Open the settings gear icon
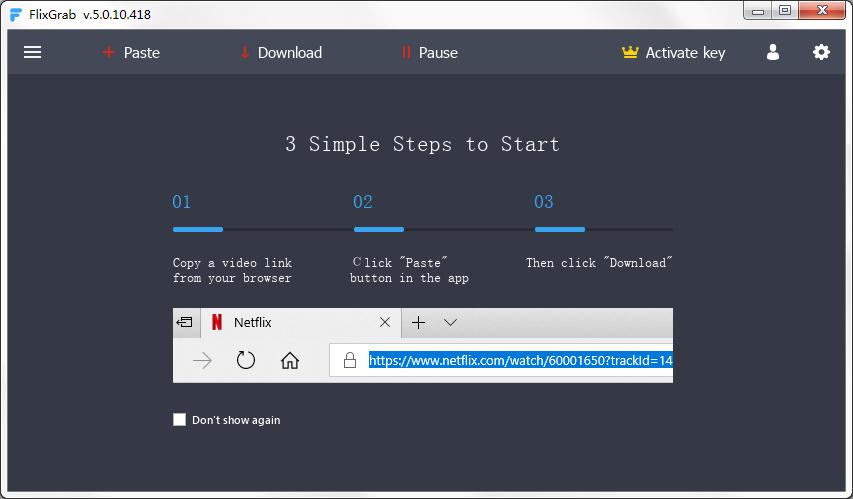This screenshot has width=853, height=499. 821,53
